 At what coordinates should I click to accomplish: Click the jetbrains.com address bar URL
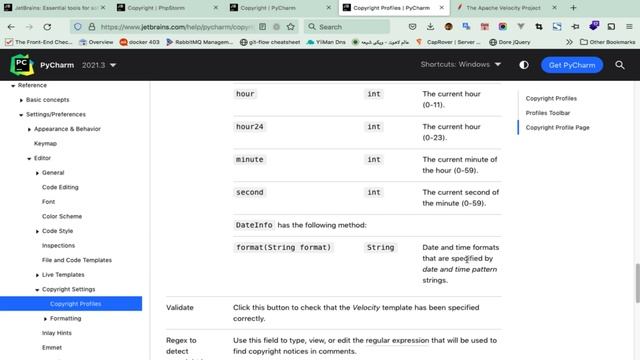(x=176, y=27)
